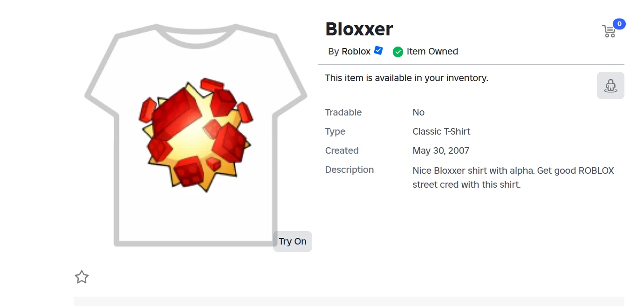
Task: Click the Bloxxer t-shirt thumbnail image
Action: pyautogui.click(x=196, y=135)
